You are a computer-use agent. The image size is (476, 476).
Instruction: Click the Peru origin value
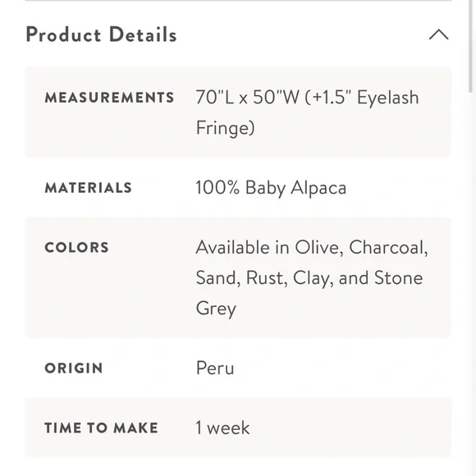215,368
